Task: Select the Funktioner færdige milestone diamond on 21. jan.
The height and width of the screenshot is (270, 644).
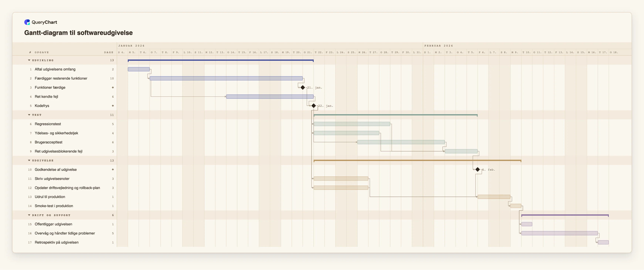Action: pos(303,88)
